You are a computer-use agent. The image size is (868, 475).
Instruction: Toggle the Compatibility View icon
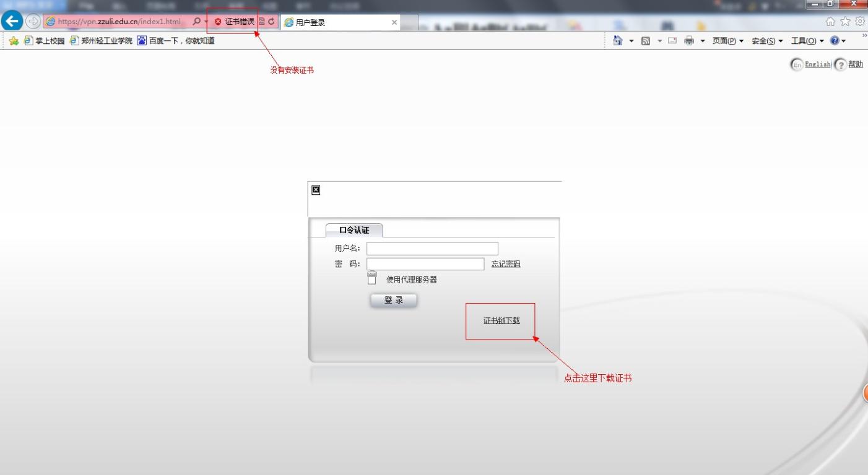pos(262,22)
